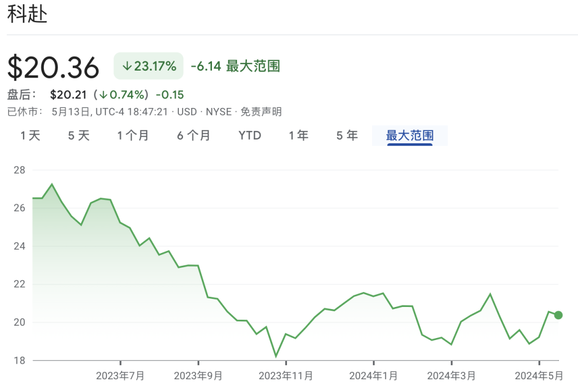Choose the 5 年 range tab

(347, 136)
